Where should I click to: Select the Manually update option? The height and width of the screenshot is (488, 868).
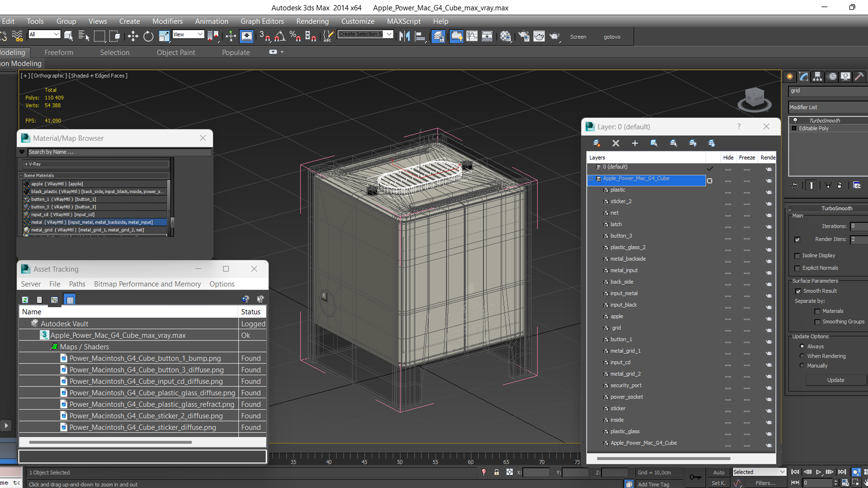point(802,366)
